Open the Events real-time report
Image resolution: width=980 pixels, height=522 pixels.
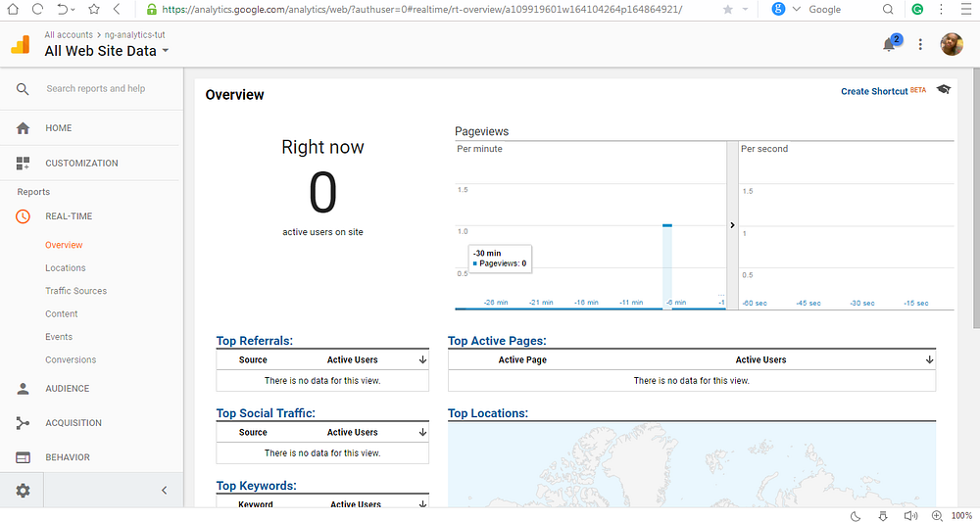tap(59, 337)
